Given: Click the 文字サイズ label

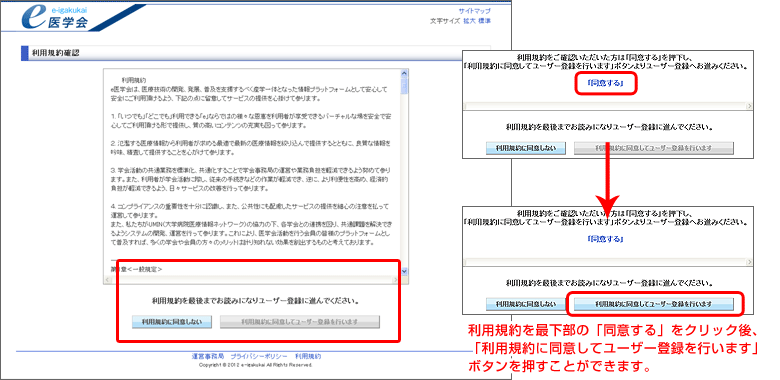Looking at the screenshot, I should point(445,21).
